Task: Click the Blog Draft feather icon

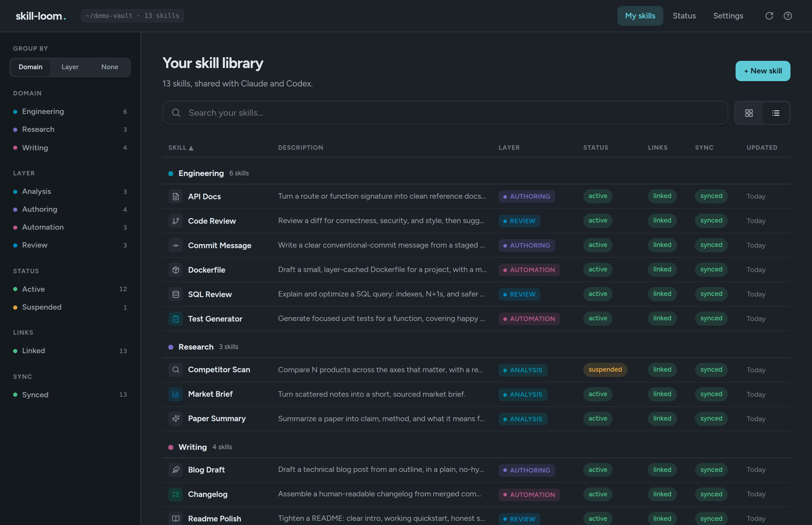Action: (176, 470)
